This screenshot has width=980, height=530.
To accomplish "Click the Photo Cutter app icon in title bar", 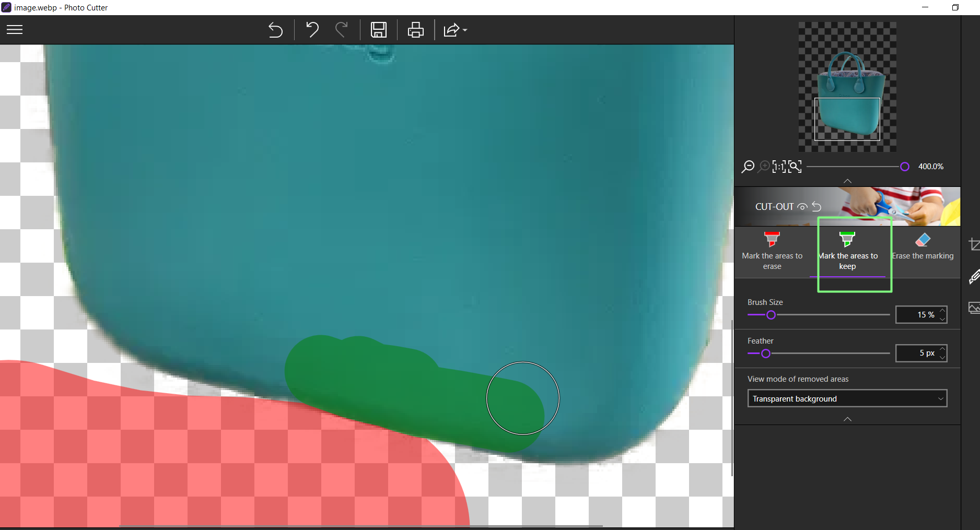I will coord(6,7).
